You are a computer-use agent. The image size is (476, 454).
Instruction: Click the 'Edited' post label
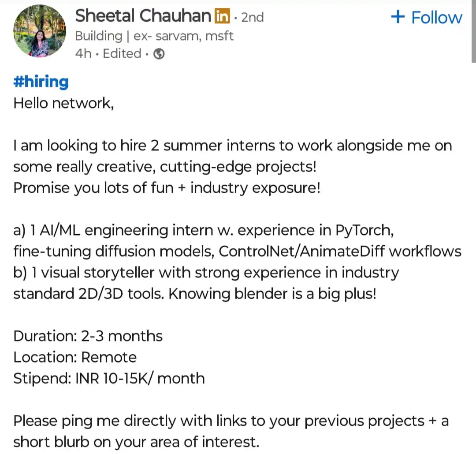coord(122,54)
